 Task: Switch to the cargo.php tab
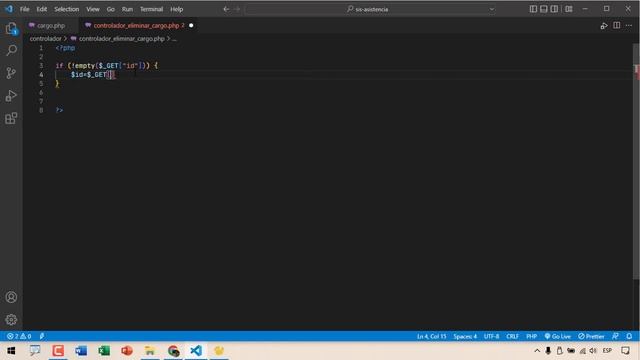point(51,25)
